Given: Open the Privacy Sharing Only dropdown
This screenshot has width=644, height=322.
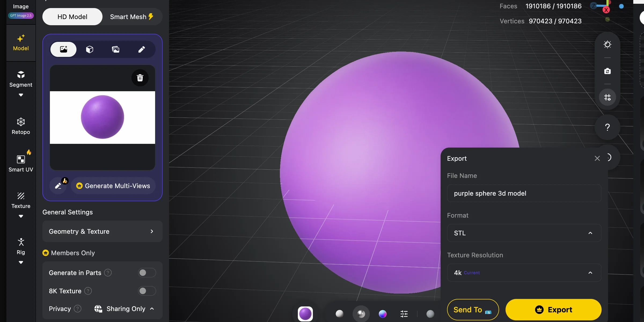Looking at the screenshot, I should 124,309.
